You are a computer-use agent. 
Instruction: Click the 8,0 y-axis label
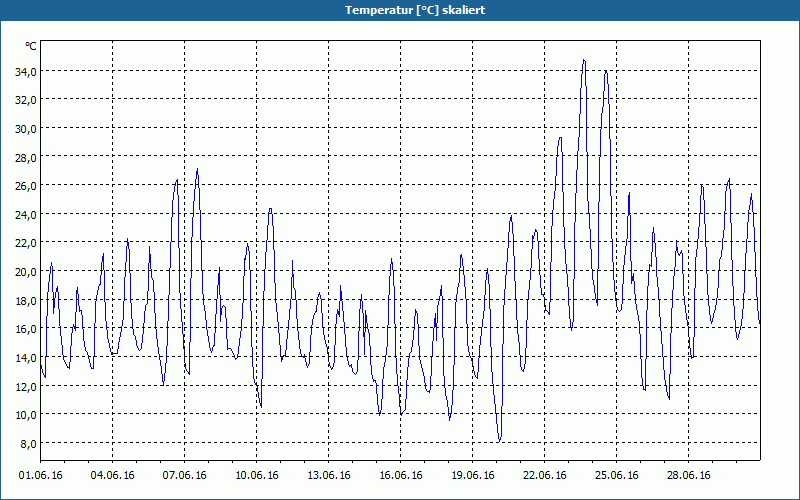(28, 443)
